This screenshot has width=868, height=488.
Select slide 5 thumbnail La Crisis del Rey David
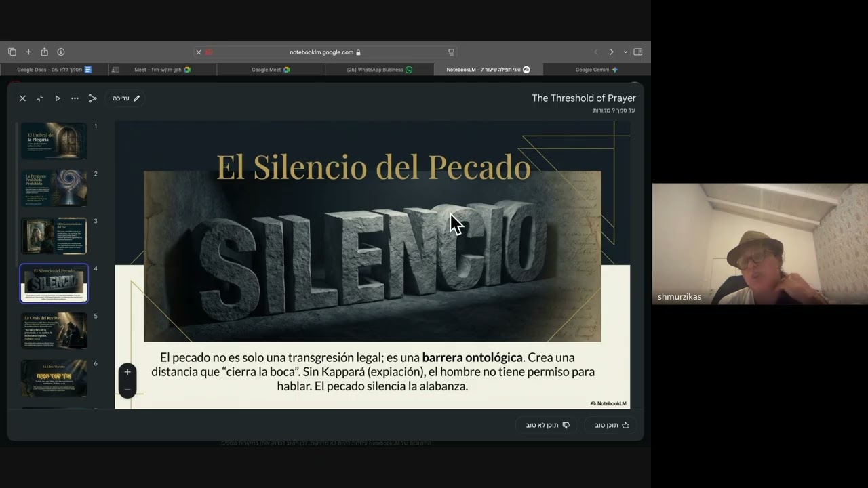[54, 330]
